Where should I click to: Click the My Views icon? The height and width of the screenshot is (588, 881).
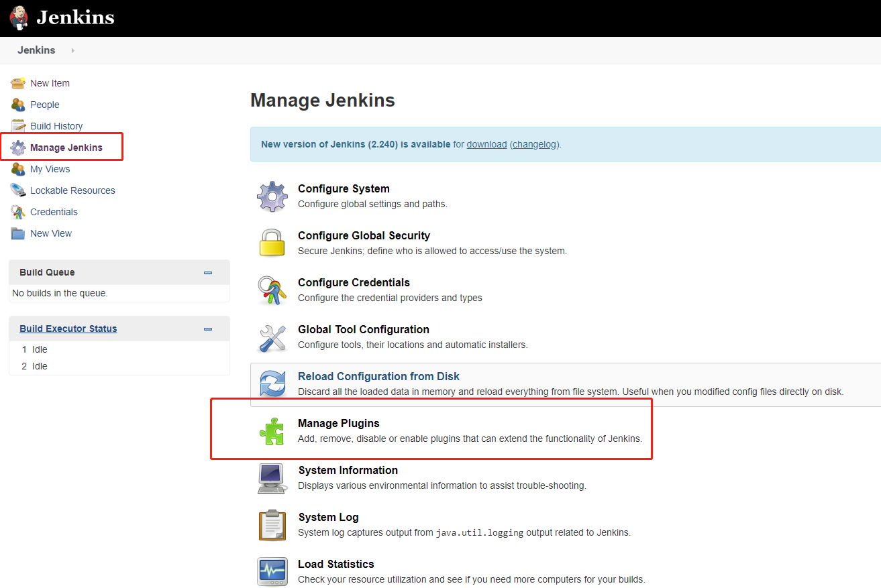18,169
